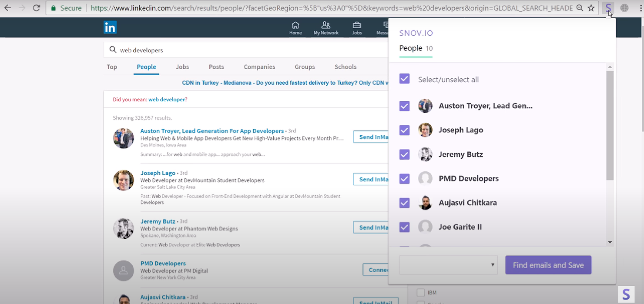Bookmark the page with the star icon
Viewport: 644px width, 304px height.
point(591,7)
